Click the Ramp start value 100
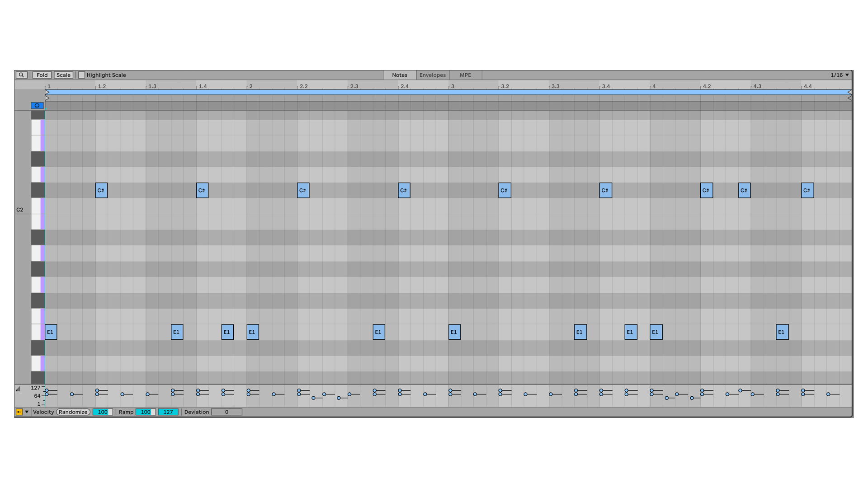 146,412
